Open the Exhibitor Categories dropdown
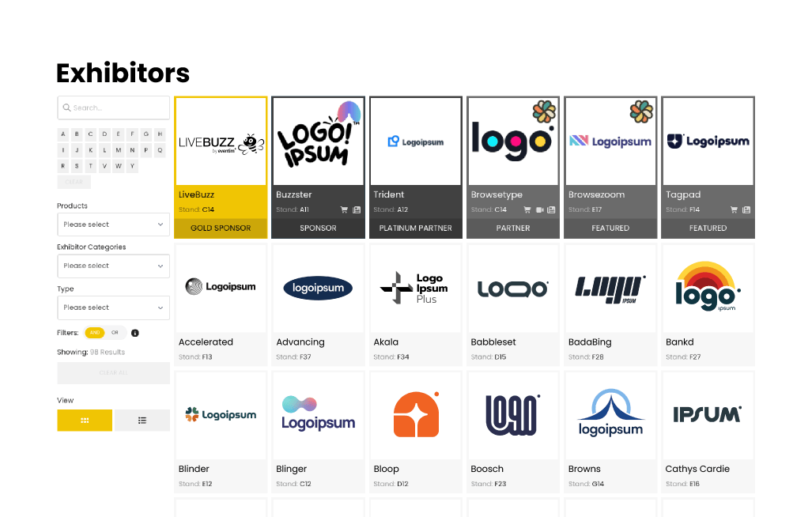The width and height of the screenshot is (812, 517). [x=113, y=266]
